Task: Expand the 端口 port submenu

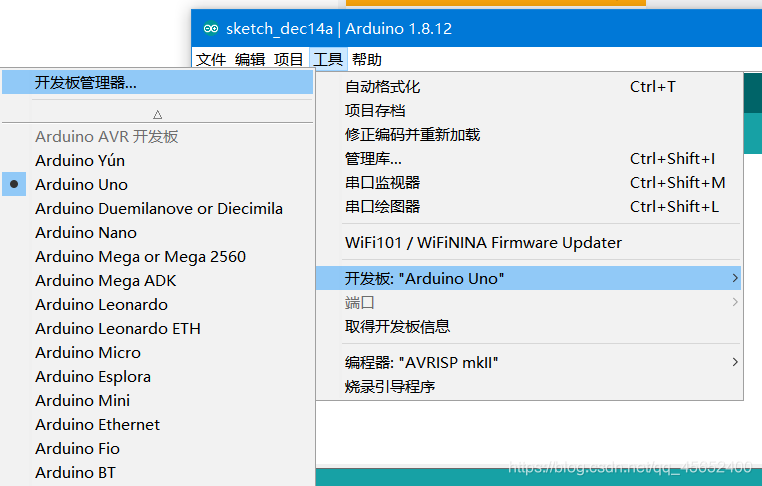Action: pyautogui.click(x=529, y=302)
